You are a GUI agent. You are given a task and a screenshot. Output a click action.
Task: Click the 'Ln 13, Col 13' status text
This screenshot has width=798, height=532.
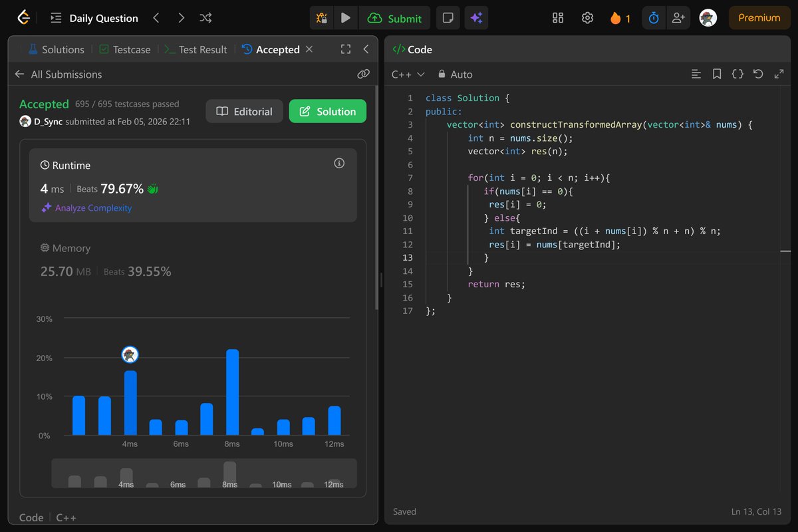tap(756, 511)
